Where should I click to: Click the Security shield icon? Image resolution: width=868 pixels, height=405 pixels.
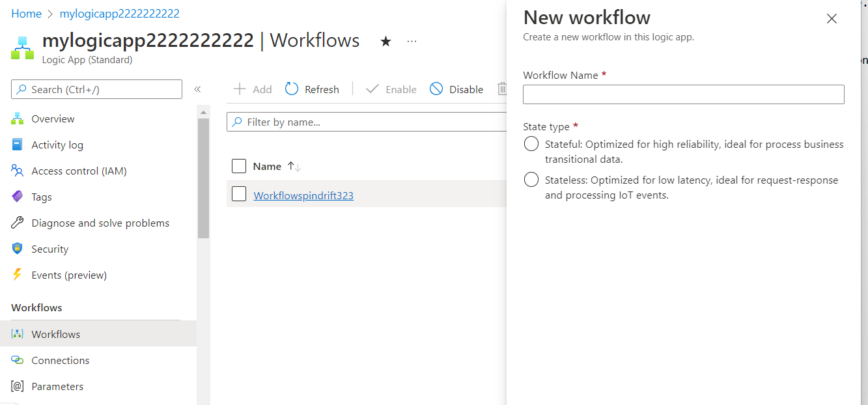coord(18,249)
